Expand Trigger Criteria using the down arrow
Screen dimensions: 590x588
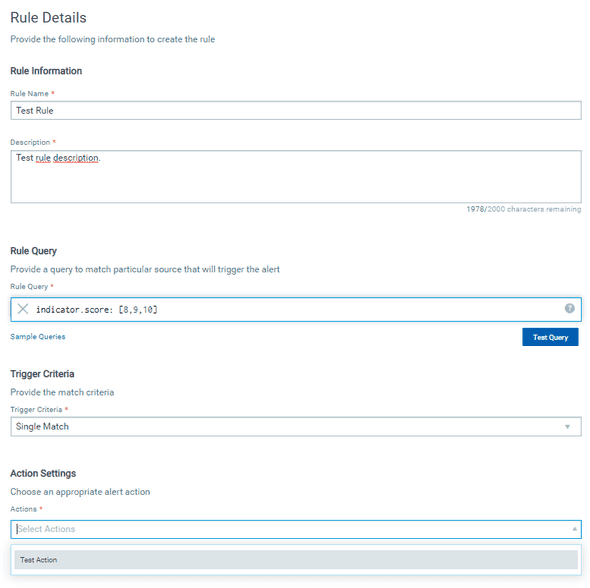click(567, 427)
